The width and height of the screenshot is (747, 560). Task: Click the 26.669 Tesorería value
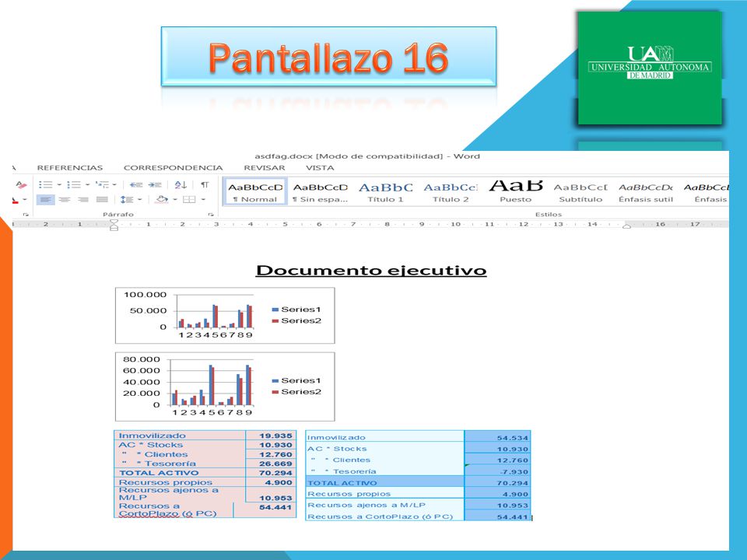tap(271, 464)
